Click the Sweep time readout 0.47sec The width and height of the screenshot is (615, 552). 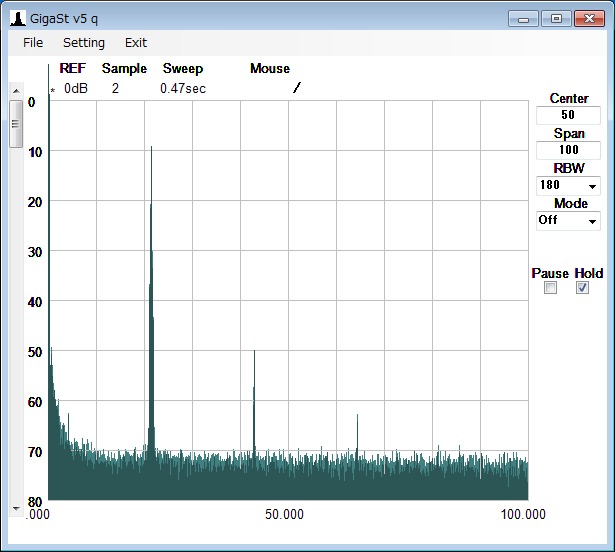(183, 89)
